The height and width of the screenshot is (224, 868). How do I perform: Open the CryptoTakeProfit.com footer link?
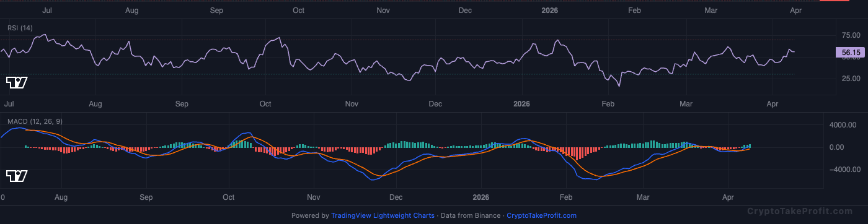[541, 215]
